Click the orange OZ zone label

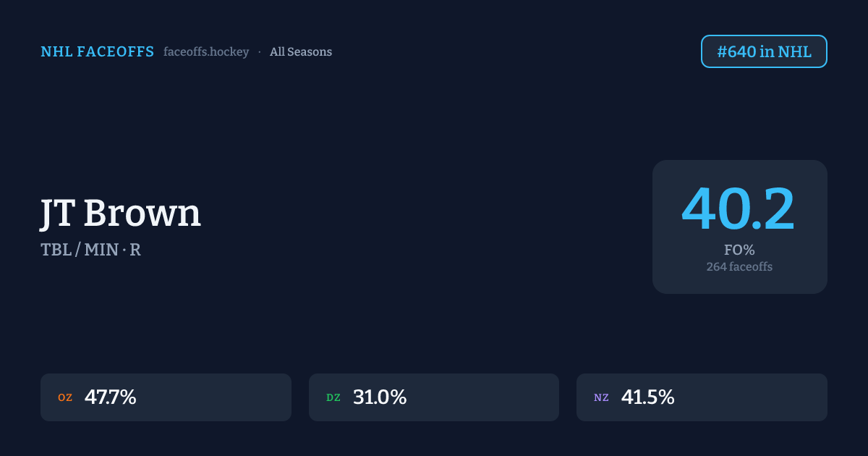65,397
